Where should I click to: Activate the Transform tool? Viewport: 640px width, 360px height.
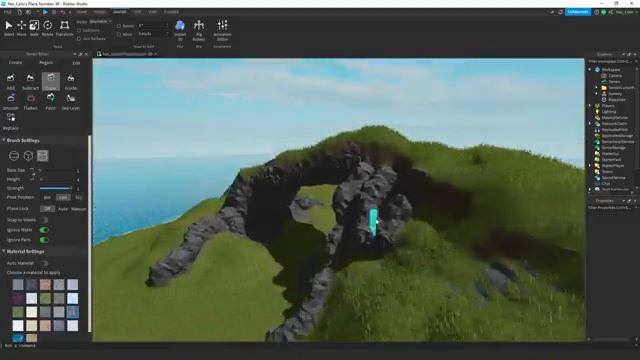(x=64, y=28)
